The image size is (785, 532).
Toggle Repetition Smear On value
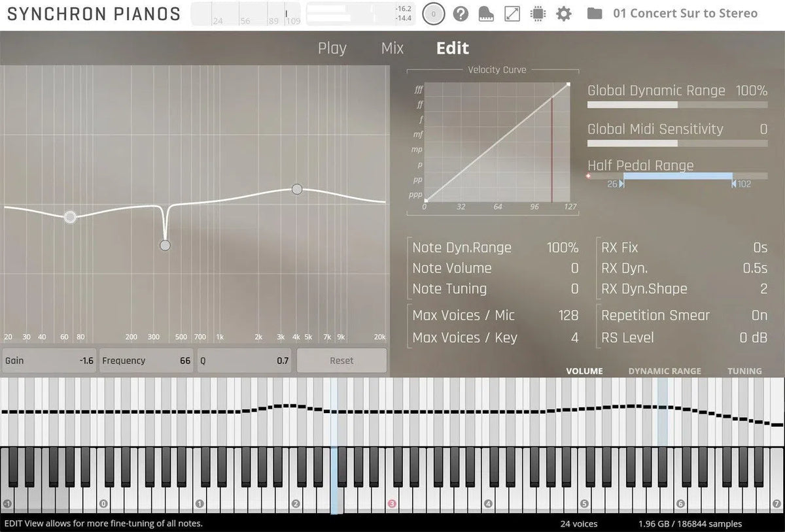(759, 316)
